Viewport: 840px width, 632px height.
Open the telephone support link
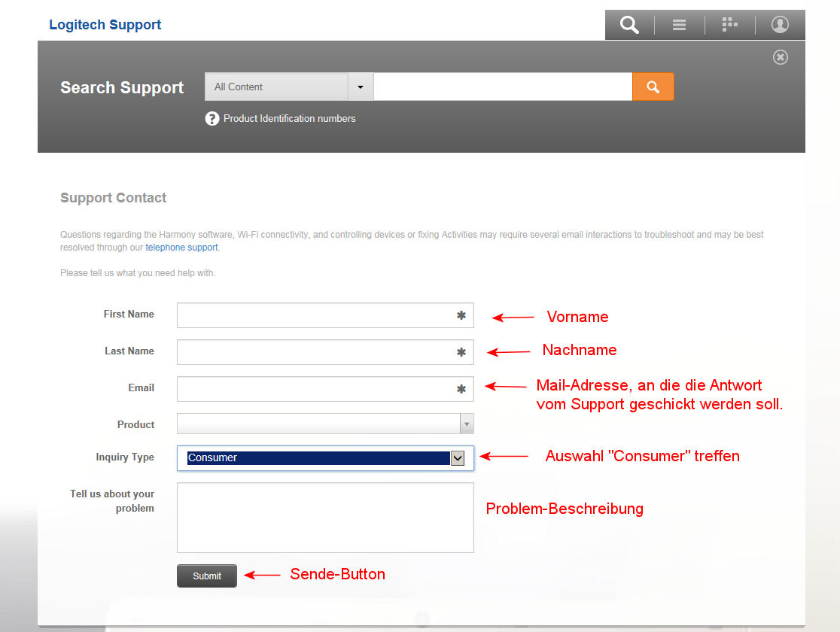181,248
